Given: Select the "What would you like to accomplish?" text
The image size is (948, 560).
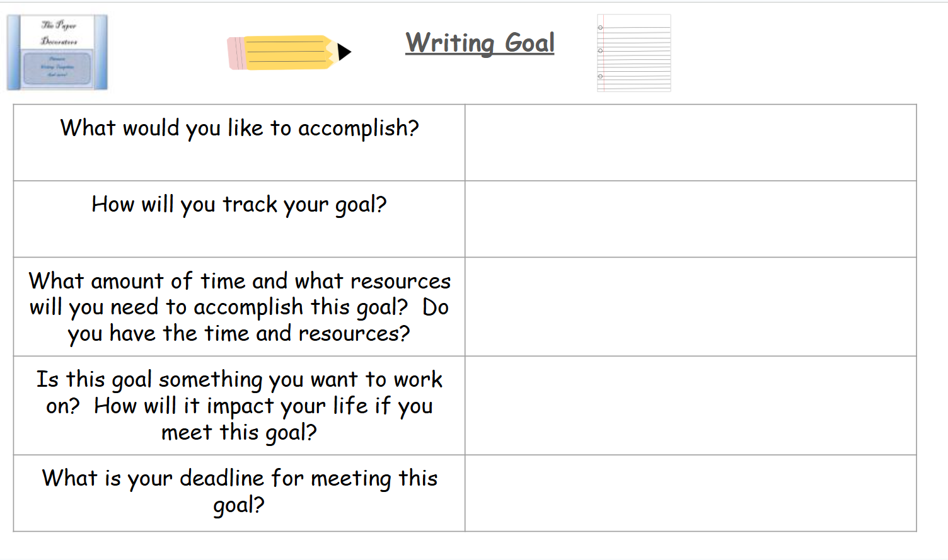Looking at the screenshot, I should (x=240, y=128).
